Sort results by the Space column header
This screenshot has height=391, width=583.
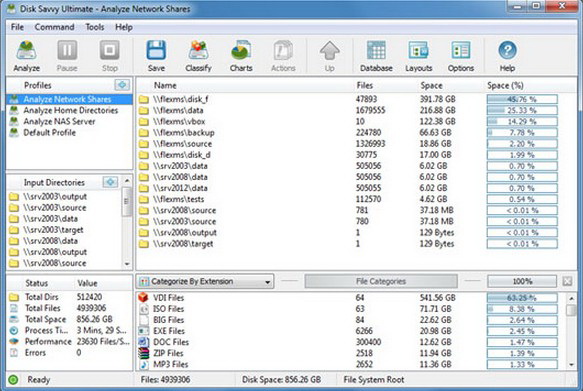431,85
